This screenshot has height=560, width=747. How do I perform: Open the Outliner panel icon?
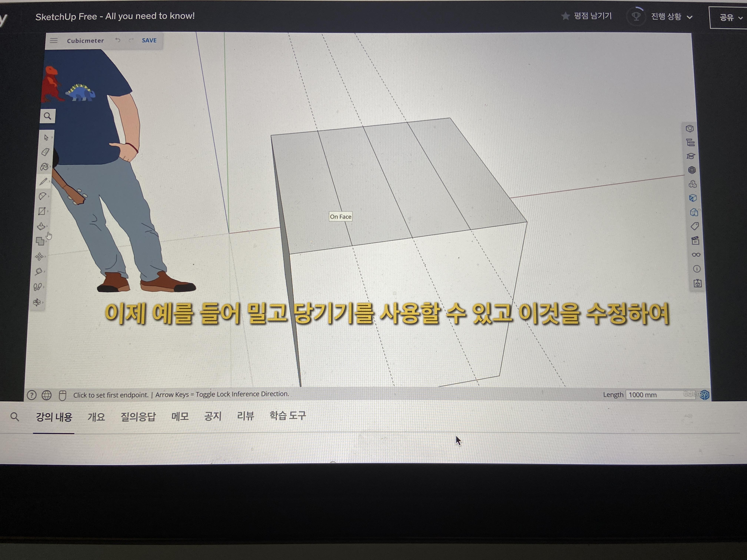[x=690, y=142]
